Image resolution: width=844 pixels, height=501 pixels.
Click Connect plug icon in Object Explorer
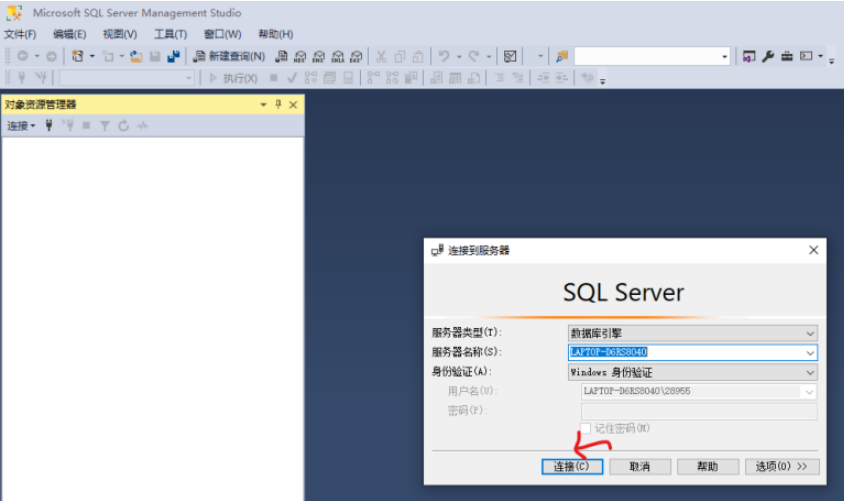(49, 125)
